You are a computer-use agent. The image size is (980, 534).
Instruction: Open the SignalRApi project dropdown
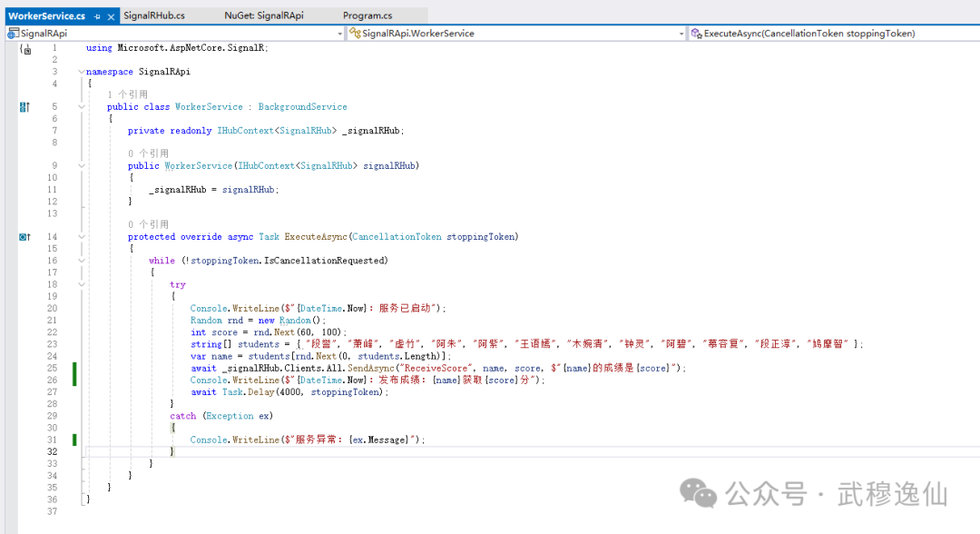340,34
